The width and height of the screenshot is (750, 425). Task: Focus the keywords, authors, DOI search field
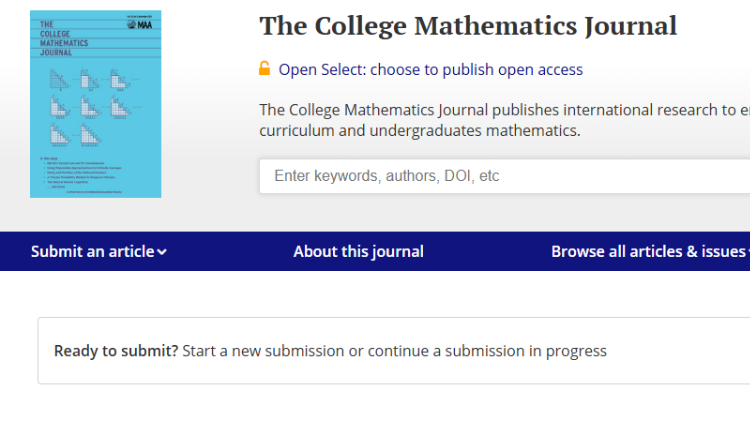[x=505, y=176]
